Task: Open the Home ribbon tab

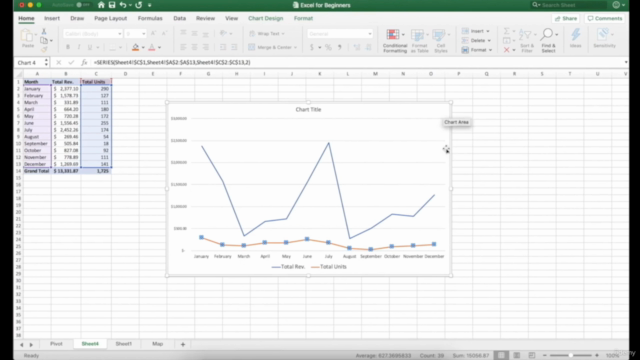Action: (26, 18)
